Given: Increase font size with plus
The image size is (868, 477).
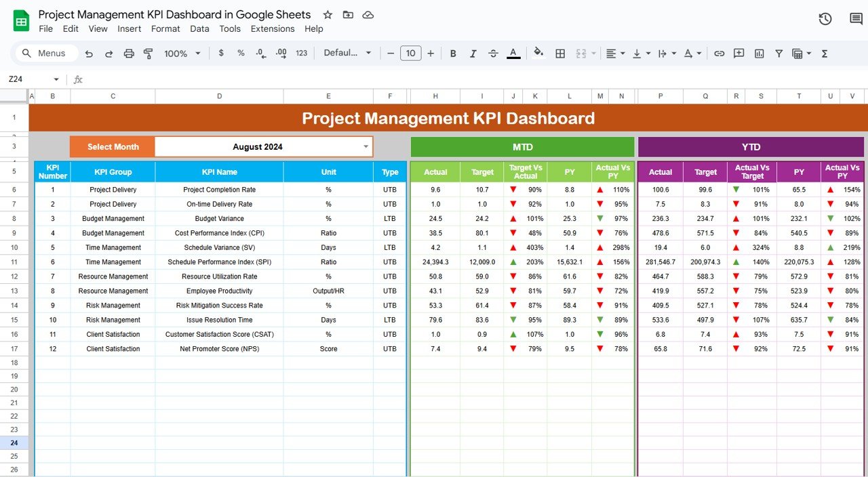Looking at the screenshot, I should [431, 54].
